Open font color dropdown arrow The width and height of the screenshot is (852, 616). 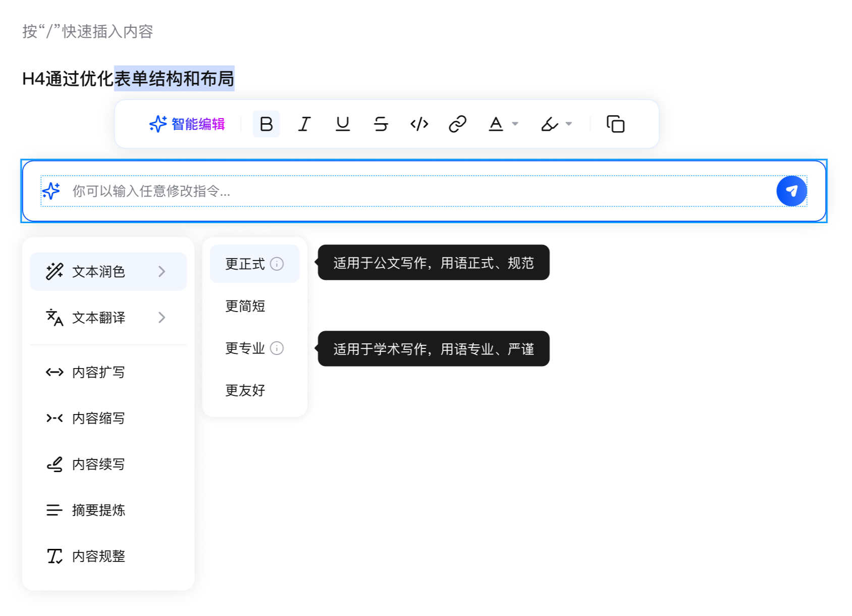[x=515, y=124]
